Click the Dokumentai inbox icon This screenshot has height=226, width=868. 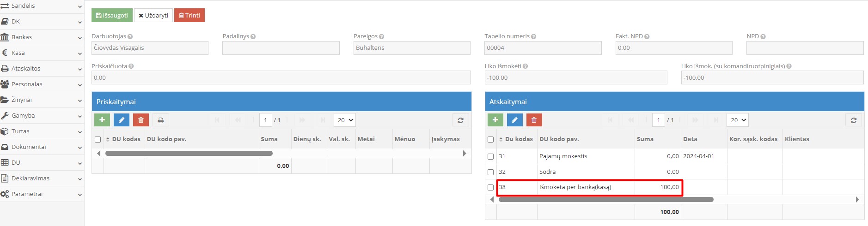[x=5, y=147]
